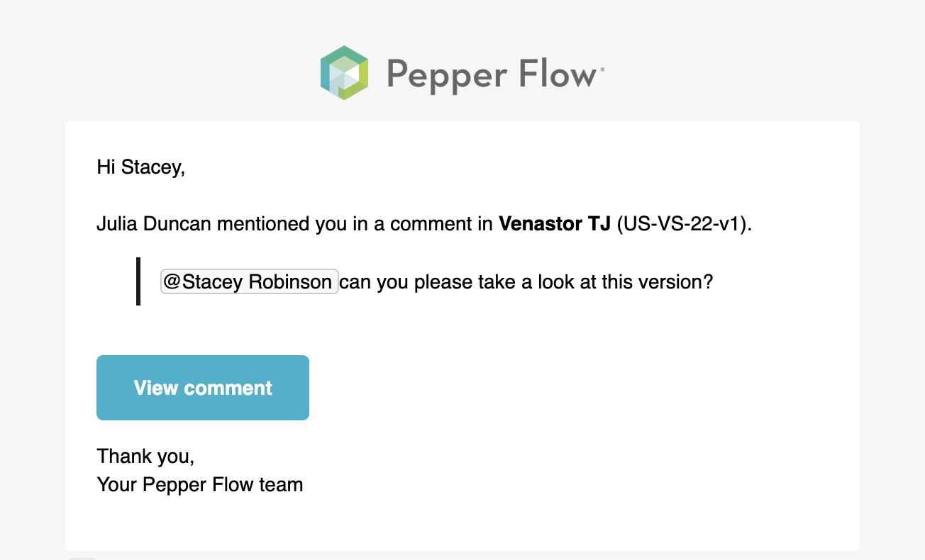This screenshot has height=560, width=925.
Task: Click the document ID US-VS-22-v1
Action: tap(683, 225)
